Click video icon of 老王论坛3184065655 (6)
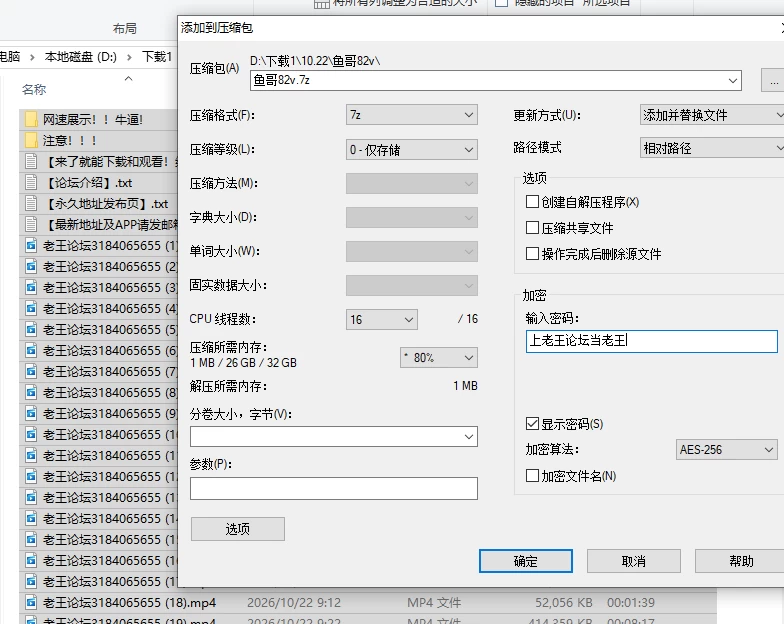This screenshot has height=624, width=784. point(31,350)
